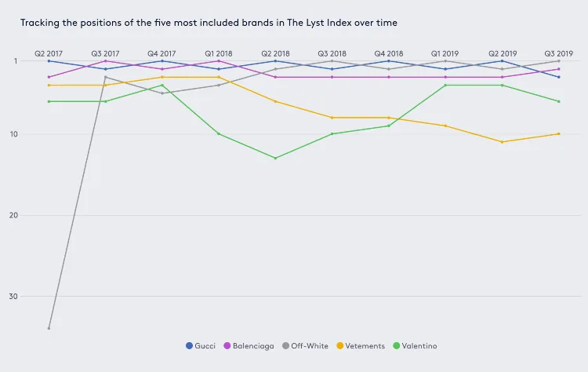Select the blue Gucci legend dot
This screenshot has height=372, width=588.
(190, 346)
